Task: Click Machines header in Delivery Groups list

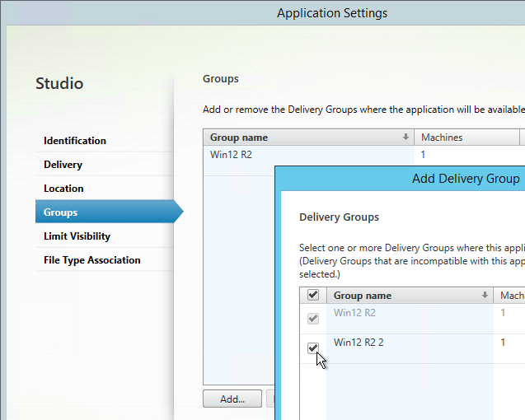Action: (511, 296)
